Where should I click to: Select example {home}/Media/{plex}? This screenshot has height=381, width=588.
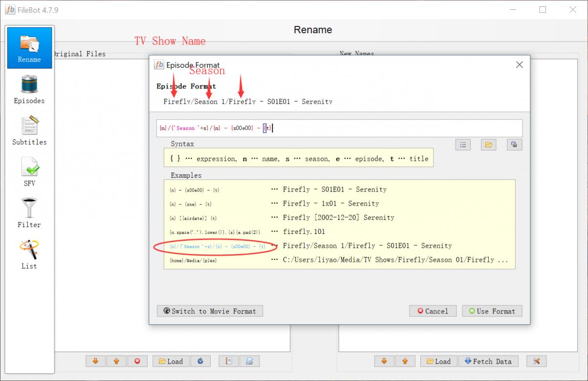194,260
